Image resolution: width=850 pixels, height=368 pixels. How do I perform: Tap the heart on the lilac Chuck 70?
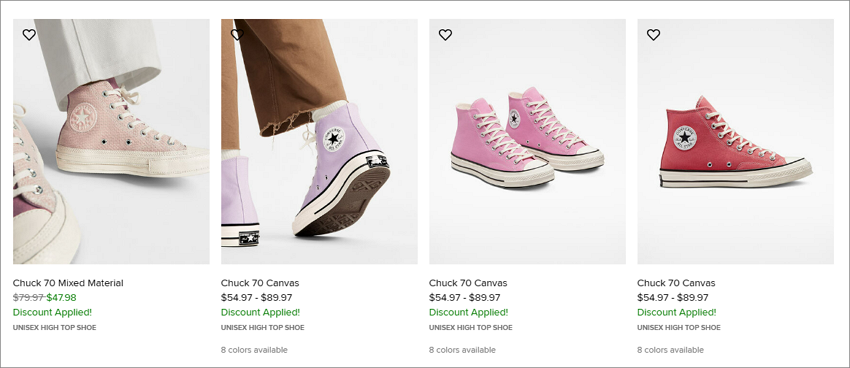(237, 35)
